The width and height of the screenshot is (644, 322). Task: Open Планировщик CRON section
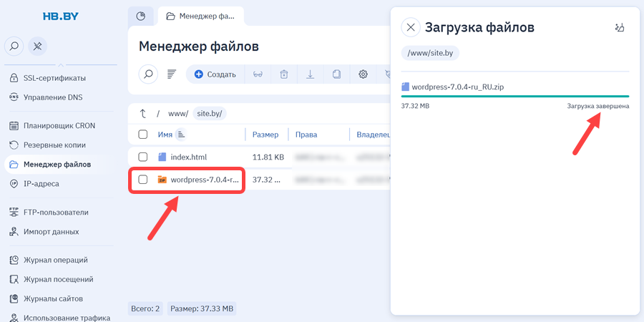point(60,126)
